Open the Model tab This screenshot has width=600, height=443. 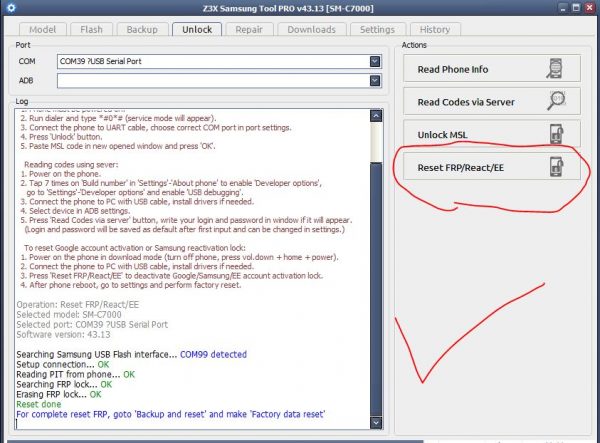click(42, 29)
